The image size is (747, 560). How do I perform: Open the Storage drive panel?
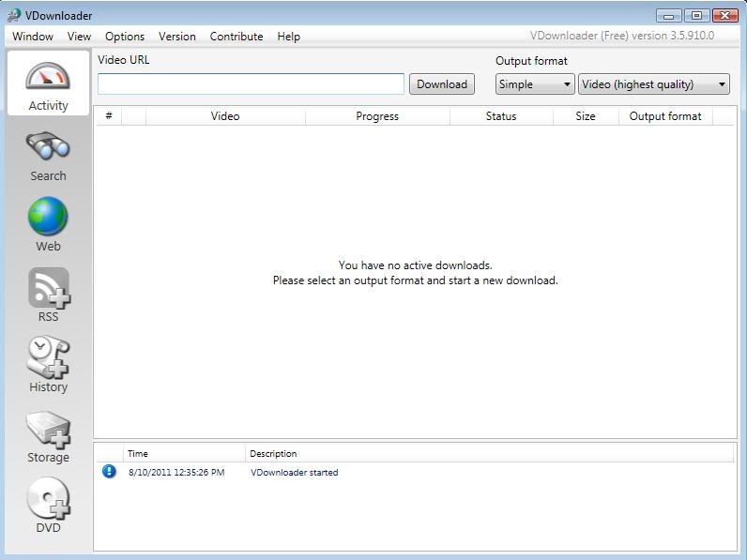48,436
